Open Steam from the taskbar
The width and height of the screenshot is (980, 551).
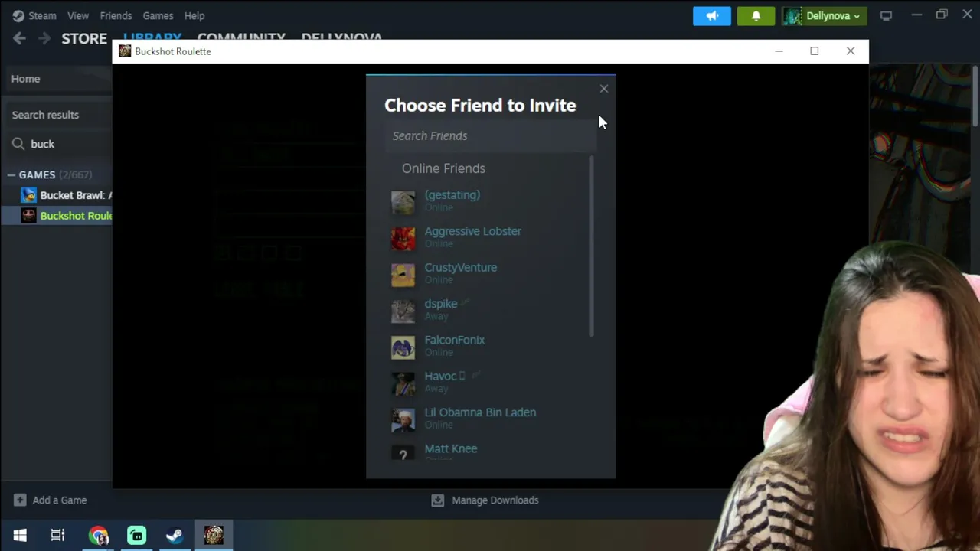(175, 535)
